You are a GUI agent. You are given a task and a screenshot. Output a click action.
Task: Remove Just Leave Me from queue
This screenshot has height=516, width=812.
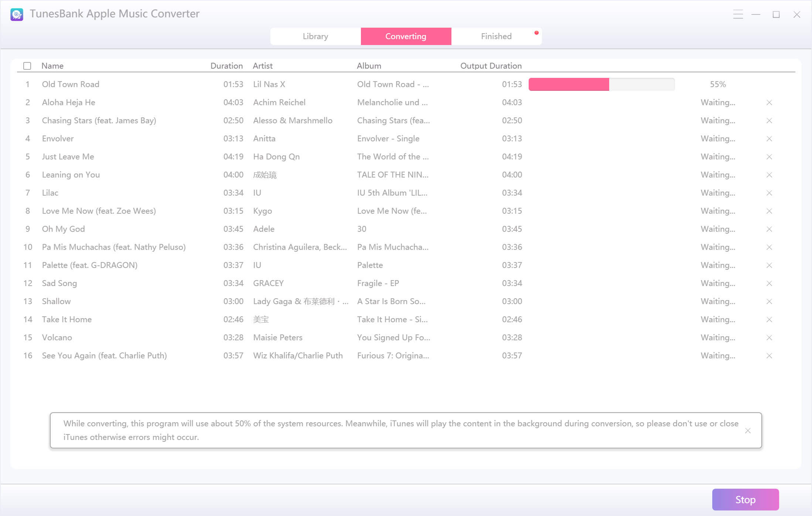[769, 156]
